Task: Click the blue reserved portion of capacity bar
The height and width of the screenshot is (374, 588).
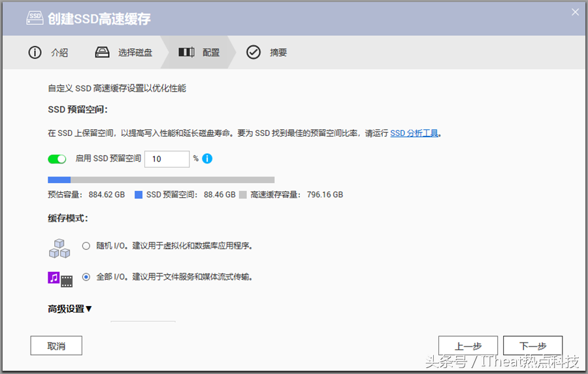Action: [x=59, y=180]
